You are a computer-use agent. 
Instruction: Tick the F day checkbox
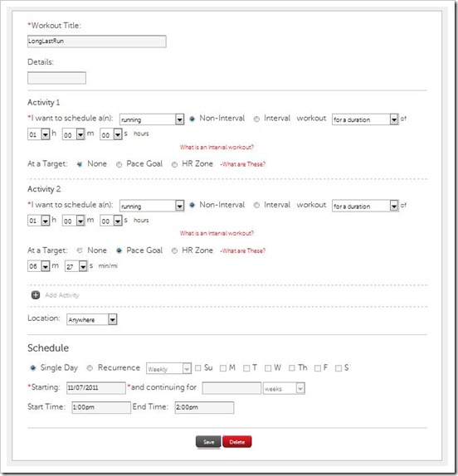pyautogui.click(x=318, y=368)
